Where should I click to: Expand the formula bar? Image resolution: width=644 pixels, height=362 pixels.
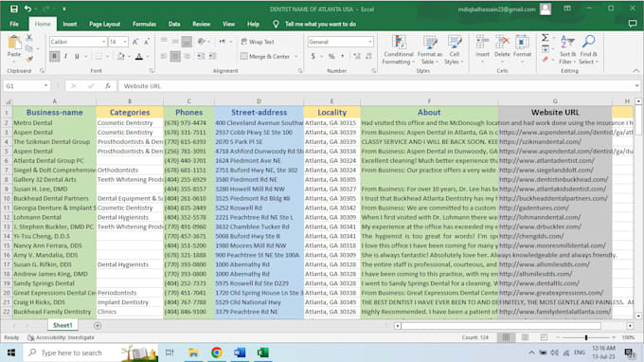click(636, 85)
